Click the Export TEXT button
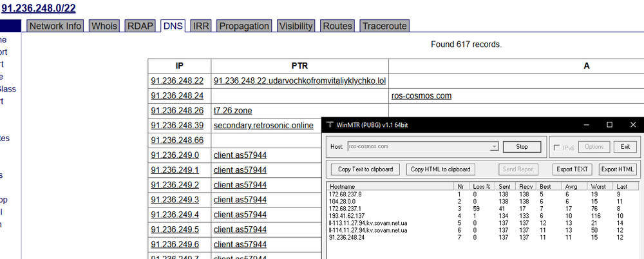Screen dimensions: 644x259 tap(572, 169)
